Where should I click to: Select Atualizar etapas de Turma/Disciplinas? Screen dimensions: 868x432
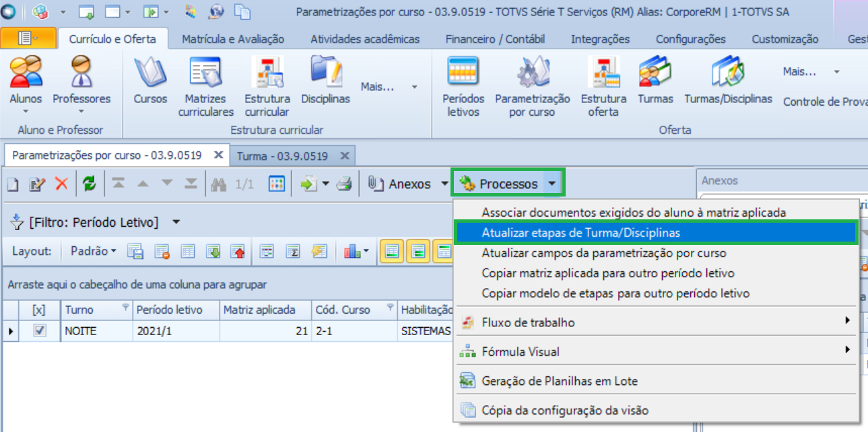point(655,233)
